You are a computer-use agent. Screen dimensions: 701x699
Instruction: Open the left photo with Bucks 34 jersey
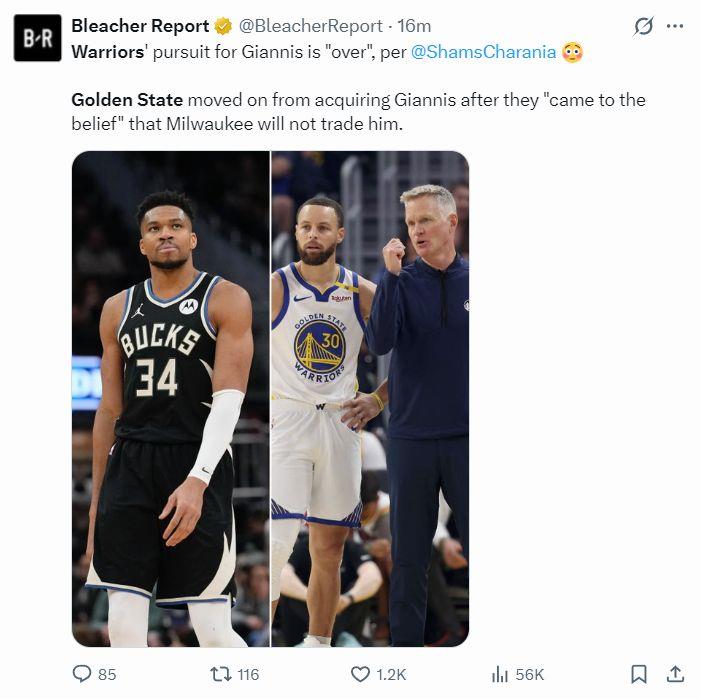170,398
